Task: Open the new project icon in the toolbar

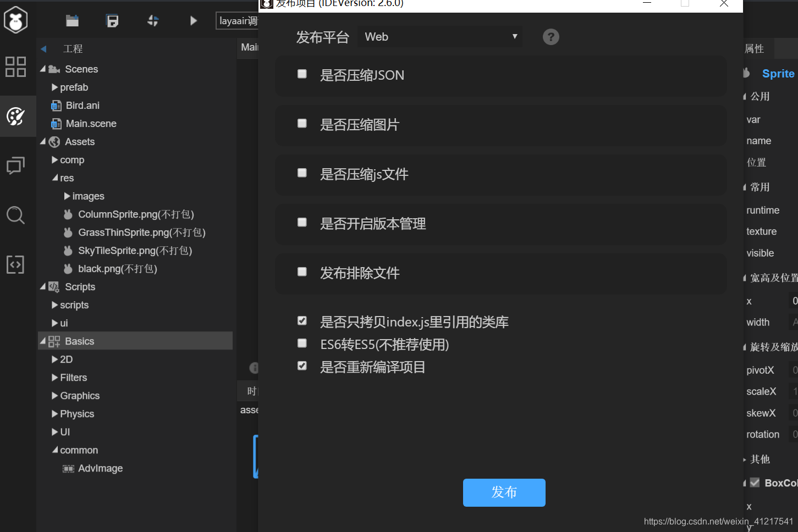Action: (71, 20)
